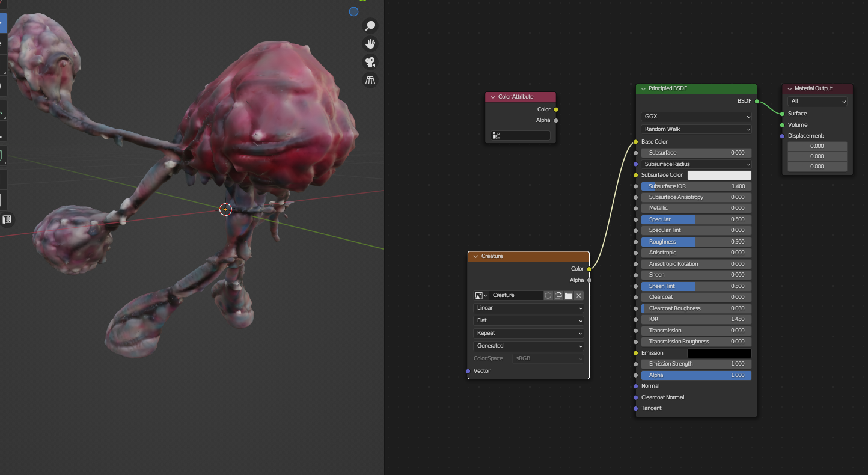Open the Flat projection dropdown
This screenshot has width=868, height=475.
click(x=528, y=320)
